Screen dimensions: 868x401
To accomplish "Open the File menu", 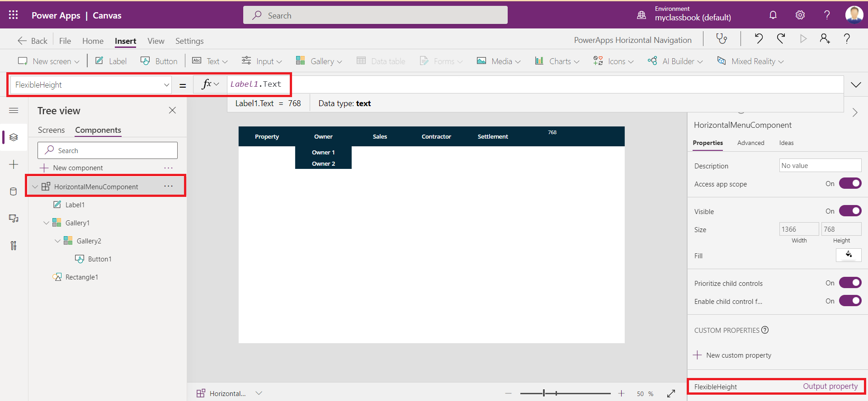I will click(x=65, y=41).
